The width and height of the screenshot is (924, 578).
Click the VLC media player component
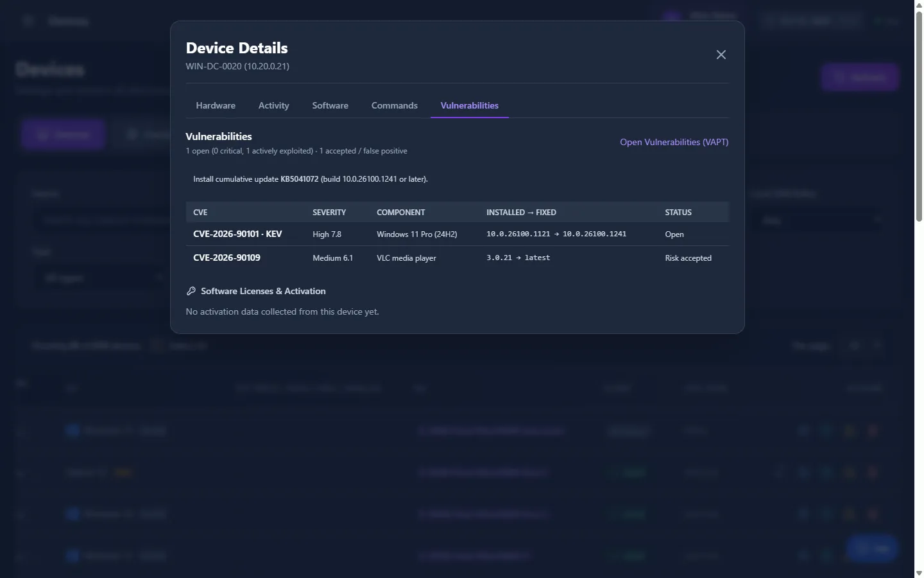point(406,258)
